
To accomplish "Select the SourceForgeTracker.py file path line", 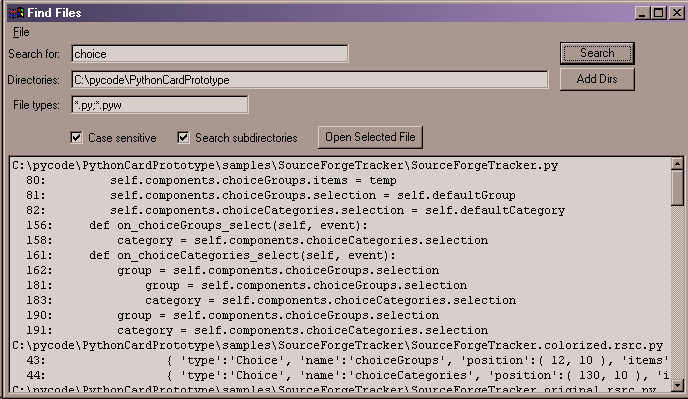I will (x=285, y=165).
